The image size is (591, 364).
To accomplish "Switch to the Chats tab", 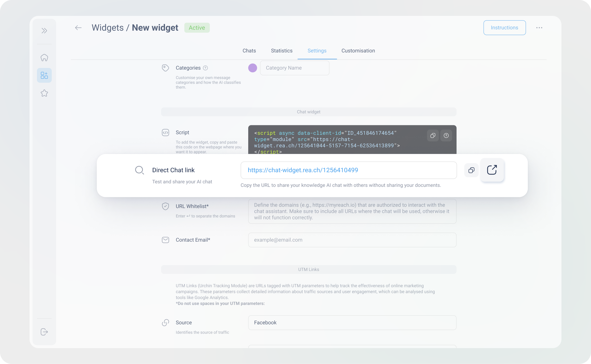I will [249, 51].
